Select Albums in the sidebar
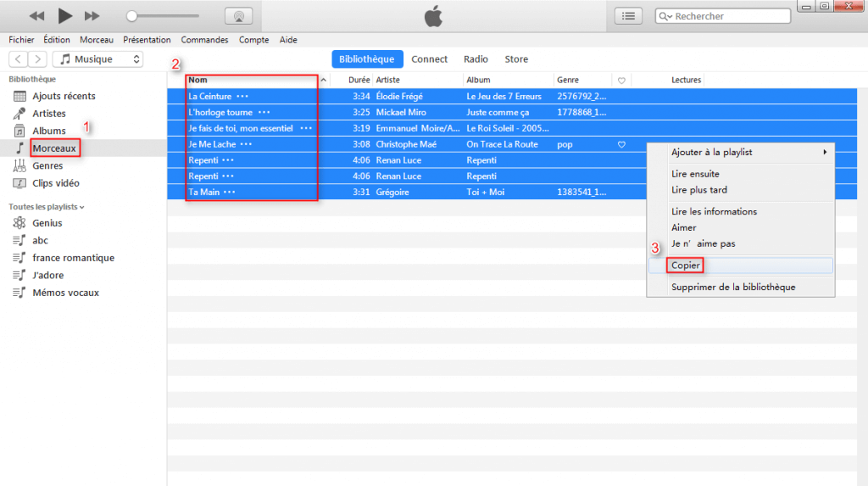868x486 pixels. 48,131
